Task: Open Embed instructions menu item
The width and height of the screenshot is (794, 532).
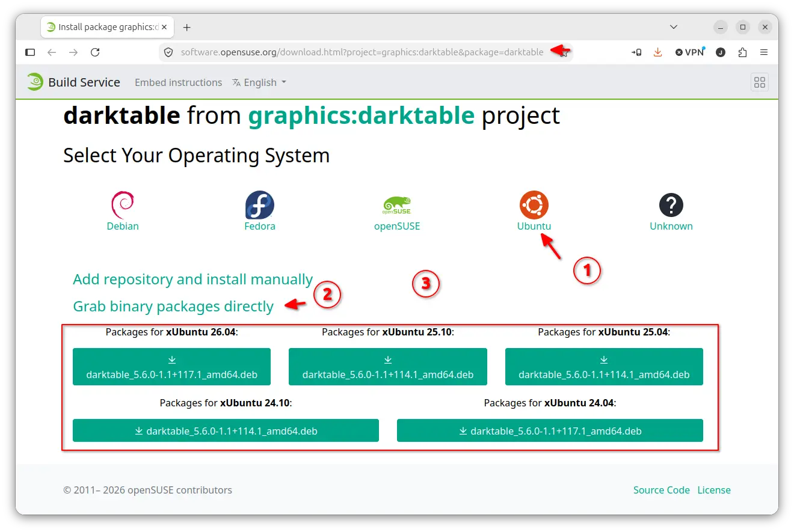Action: point(179,82)
